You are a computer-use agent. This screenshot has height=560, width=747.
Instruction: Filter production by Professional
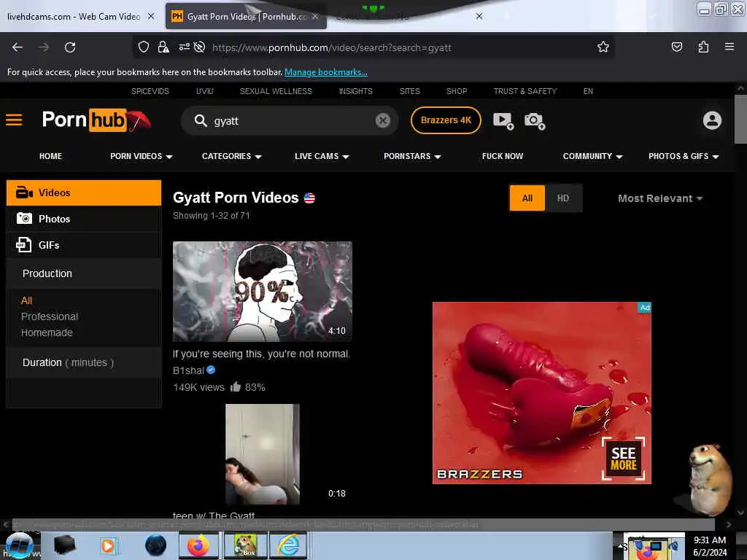[x=50, y=316]
